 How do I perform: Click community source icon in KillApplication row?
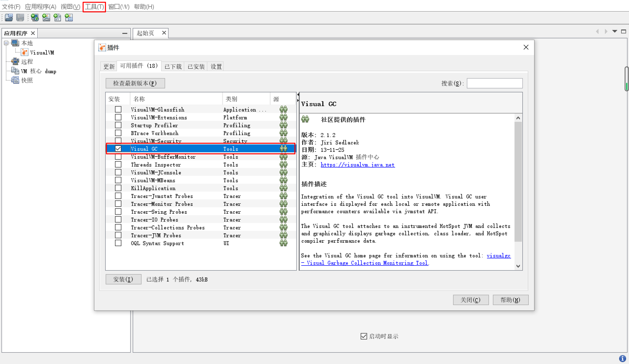(x=283, y=188)
